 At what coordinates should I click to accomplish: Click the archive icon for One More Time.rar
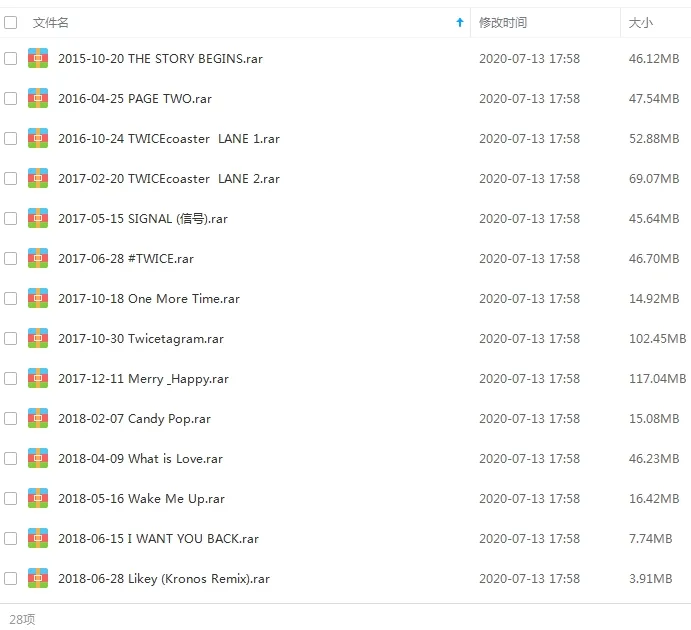pyautogui.click(x=38, y=299)
